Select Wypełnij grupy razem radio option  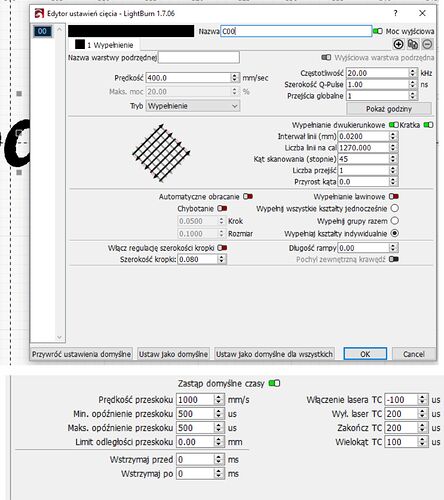[x=395, y=221]
